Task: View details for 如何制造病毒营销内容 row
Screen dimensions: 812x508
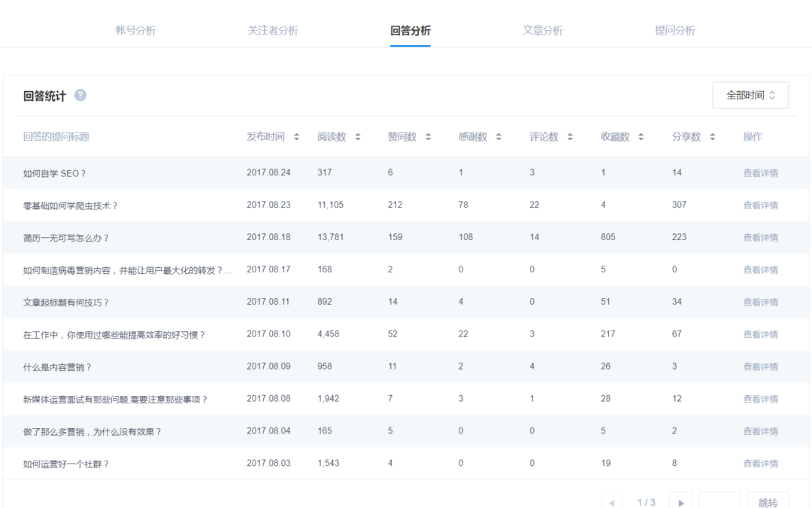Action: pyautogui.click(x=761, y=270)
